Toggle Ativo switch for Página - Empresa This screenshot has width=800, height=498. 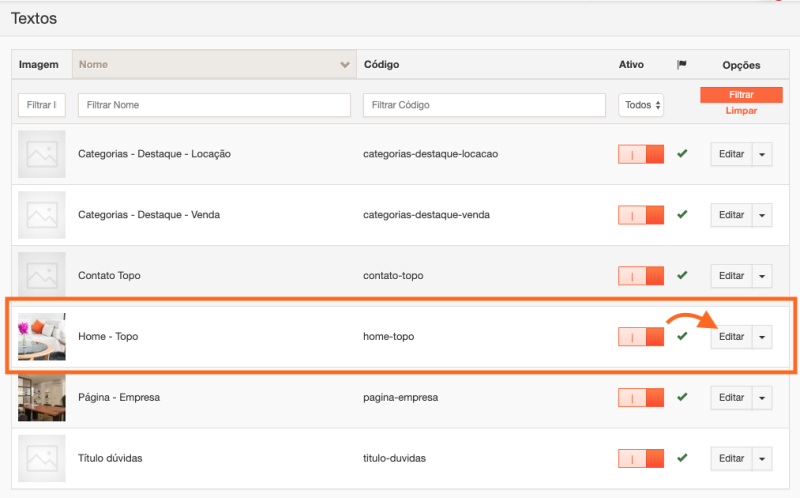point(641,398)
